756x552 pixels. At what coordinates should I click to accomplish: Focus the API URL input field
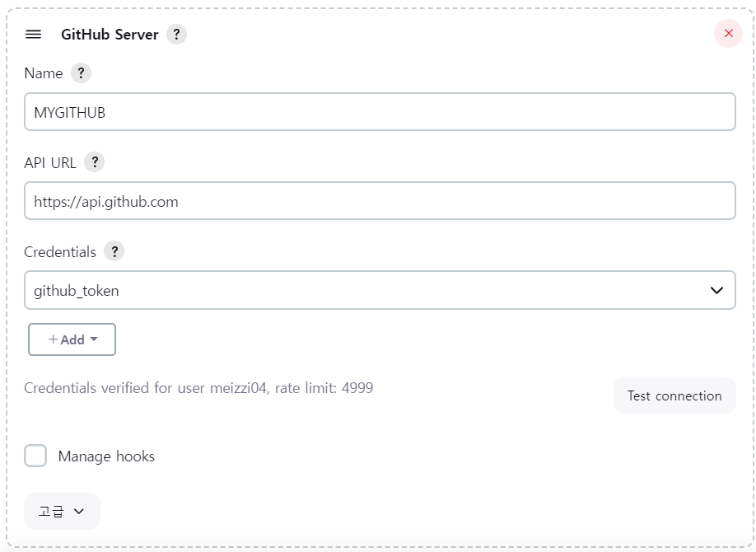[x=380, y=201]
